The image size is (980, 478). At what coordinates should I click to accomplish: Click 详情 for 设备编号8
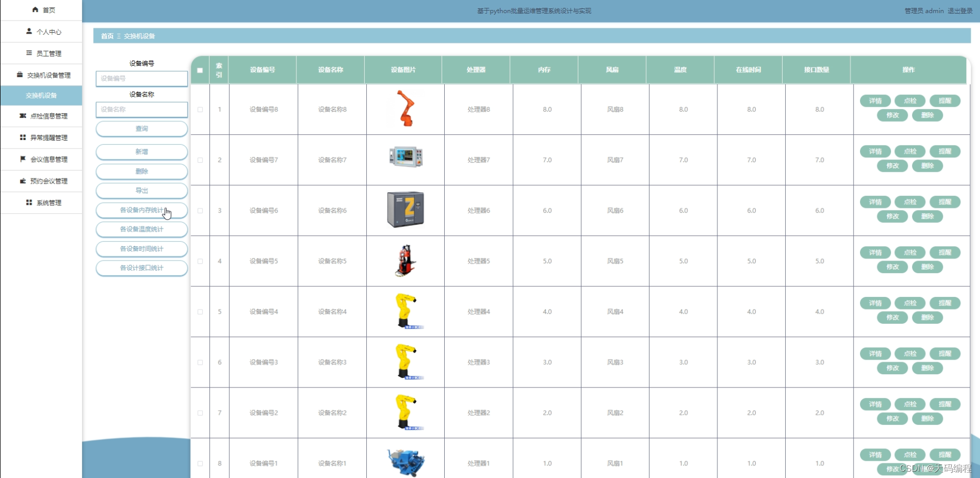[875, 101]
